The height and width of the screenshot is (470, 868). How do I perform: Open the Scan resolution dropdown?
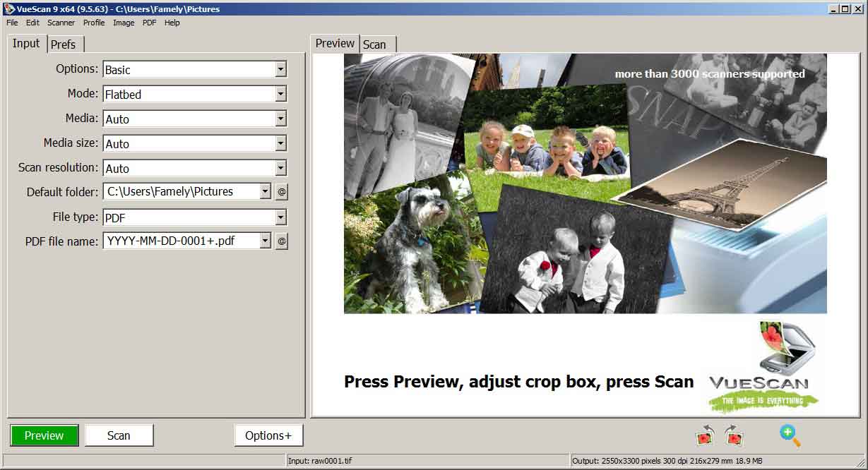pos(194,168)
